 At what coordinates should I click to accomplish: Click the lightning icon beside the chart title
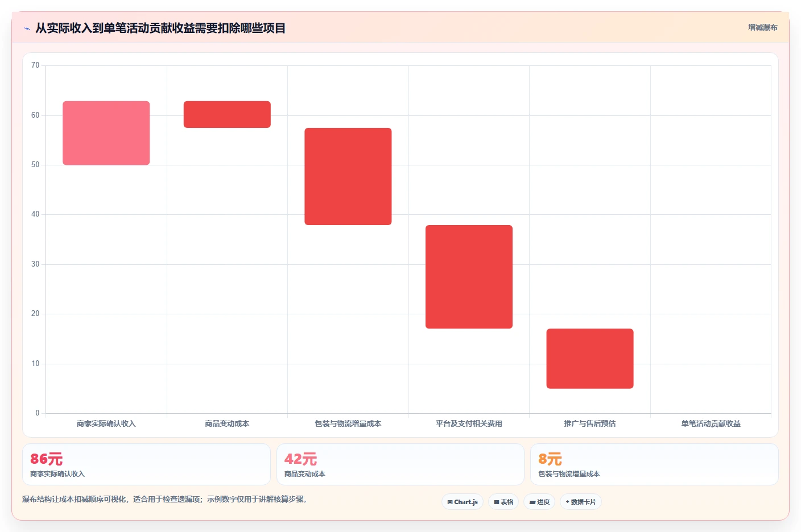[27, 28]
